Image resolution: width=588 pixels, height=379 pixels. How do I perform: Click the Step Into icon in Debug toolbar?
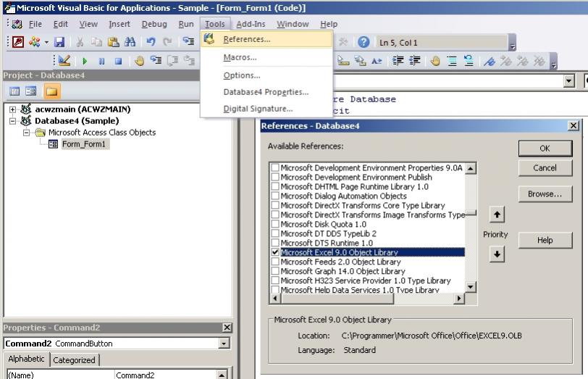[156, 60]
